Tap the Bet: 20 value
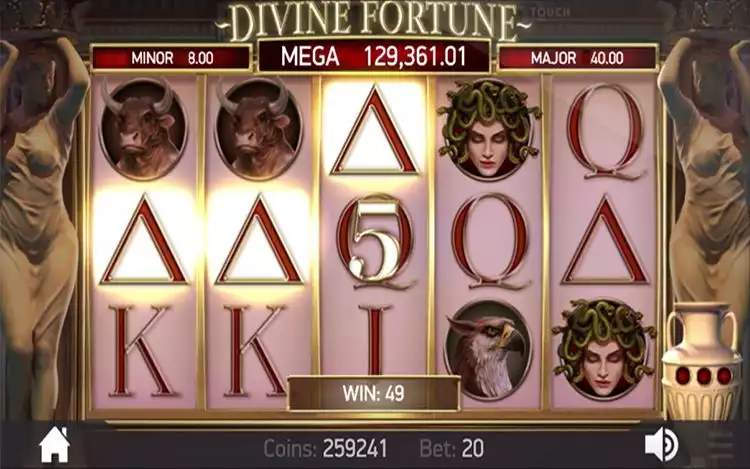750x469 pixels. [x=451, y=448]
